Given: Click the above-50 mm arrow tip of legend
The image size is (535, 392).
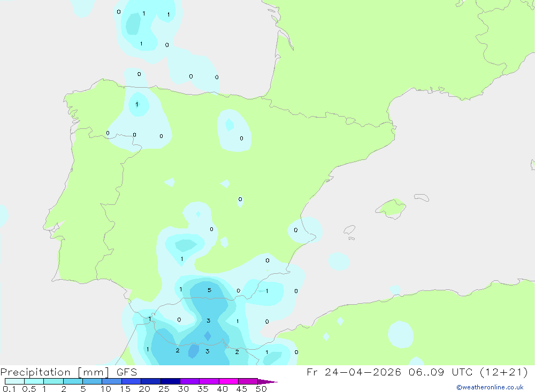Looking at the screenshot, I should click(267, 382).
